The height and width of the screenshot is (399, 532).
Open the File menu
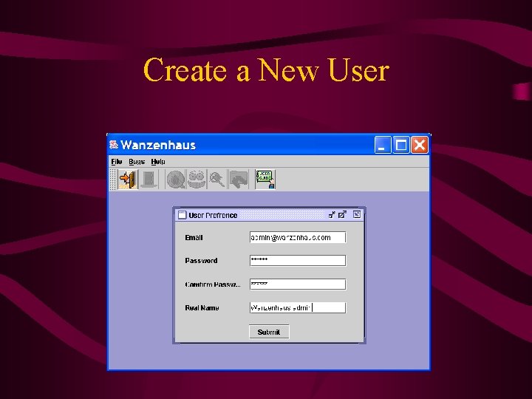pos(117,162)
